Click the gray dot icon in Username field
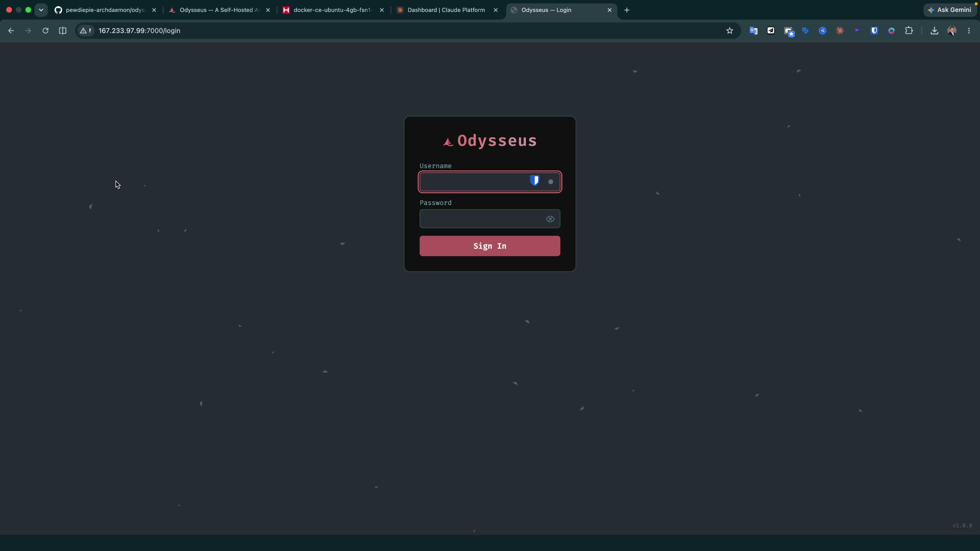Viewport: 980px width, 551px height. [551, 182]
